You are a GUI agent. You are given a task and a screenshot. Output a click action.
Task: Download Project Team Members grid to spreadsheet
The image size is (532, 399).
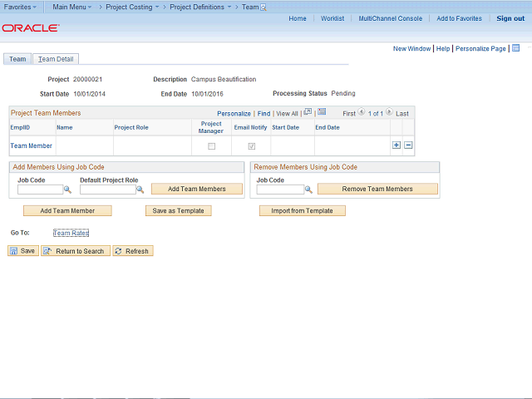coord(322,111)
